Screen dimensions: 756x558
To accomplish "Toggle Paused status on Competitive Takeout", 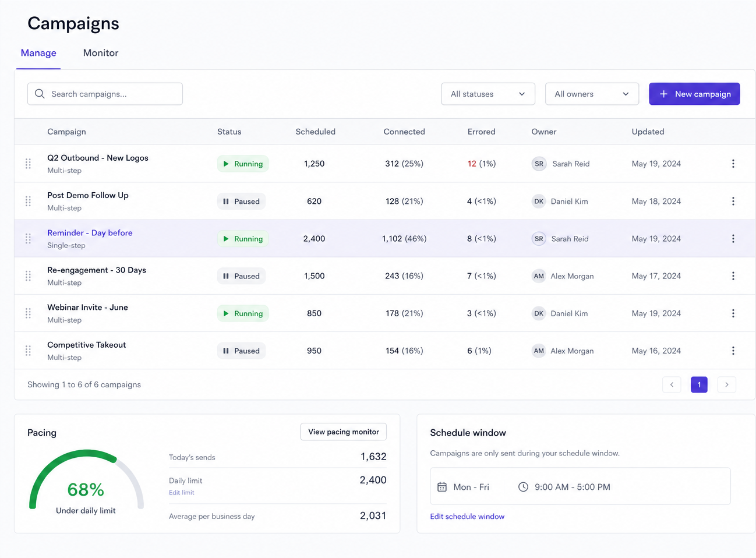I will click(241, 351).
